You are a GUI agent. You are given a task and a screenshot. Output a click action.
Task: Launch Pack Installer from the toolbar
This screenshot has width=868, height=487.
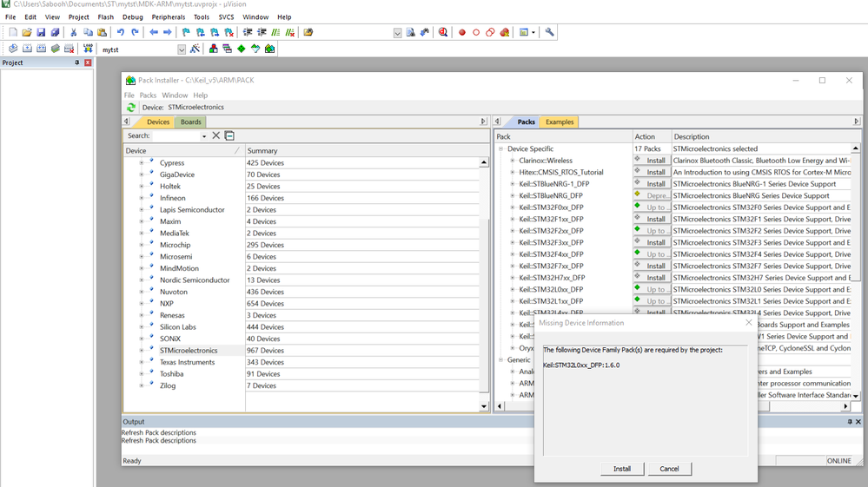(x=269, y=49)
